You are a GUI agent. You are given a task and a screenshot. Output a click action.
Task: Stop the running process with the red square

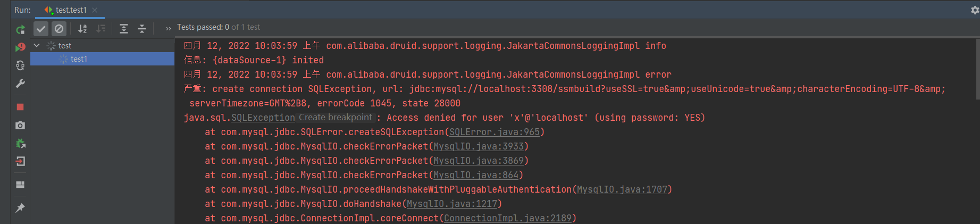pyautogui.click(x=20, y=107)
